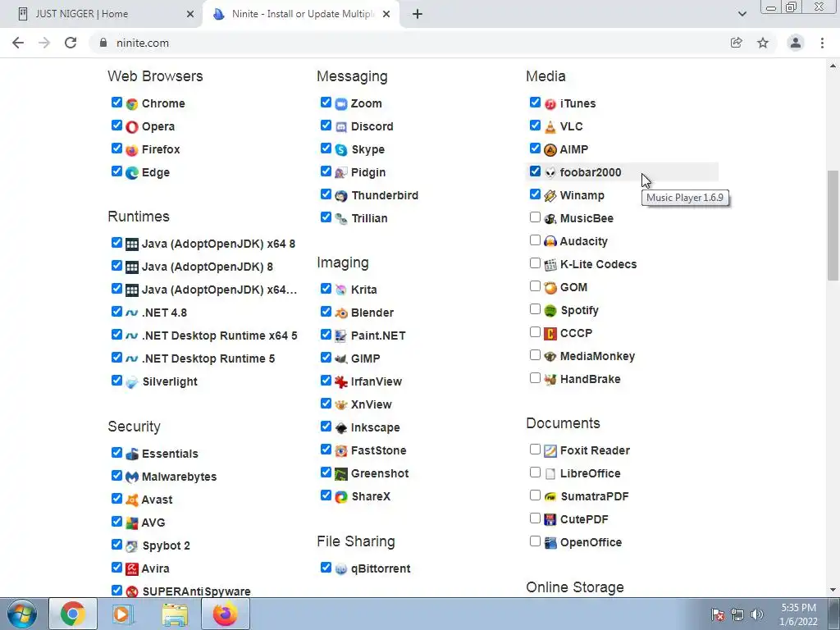Click the ShareX icon
Image resolution: width=840 pixels, height=630 pixels.
point(341,497)
